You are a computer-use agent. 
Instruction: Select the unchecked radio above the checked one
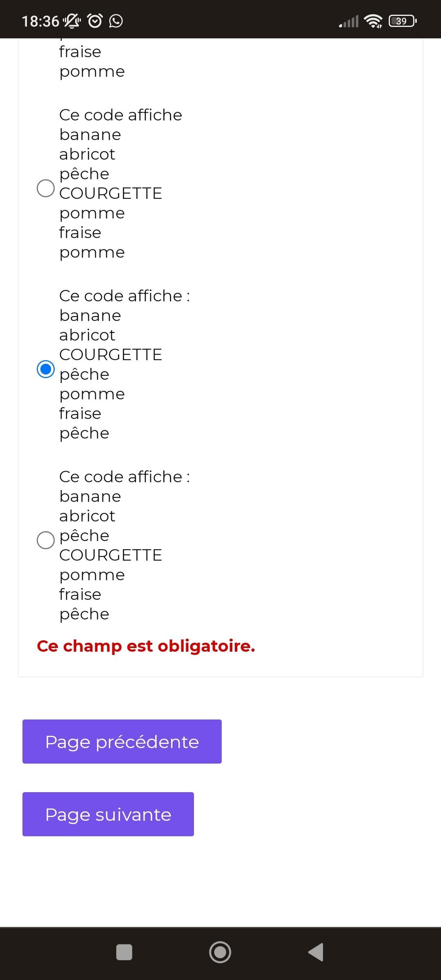click(46, 188)
